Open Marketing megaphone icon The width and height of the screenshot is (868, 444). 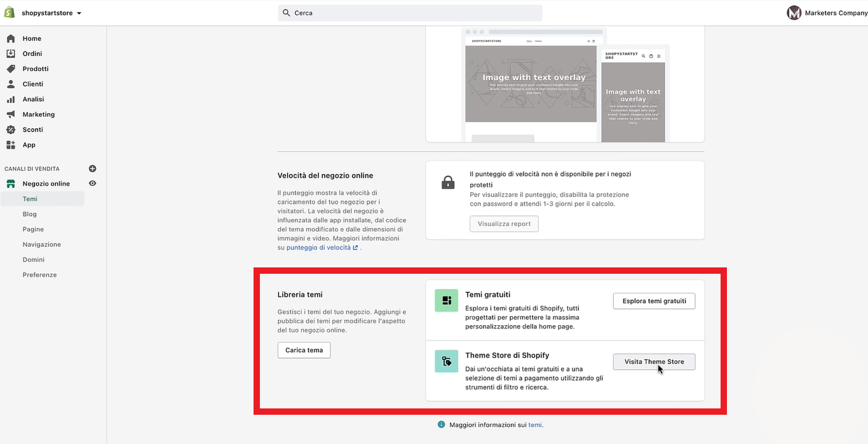pos(11,115)
